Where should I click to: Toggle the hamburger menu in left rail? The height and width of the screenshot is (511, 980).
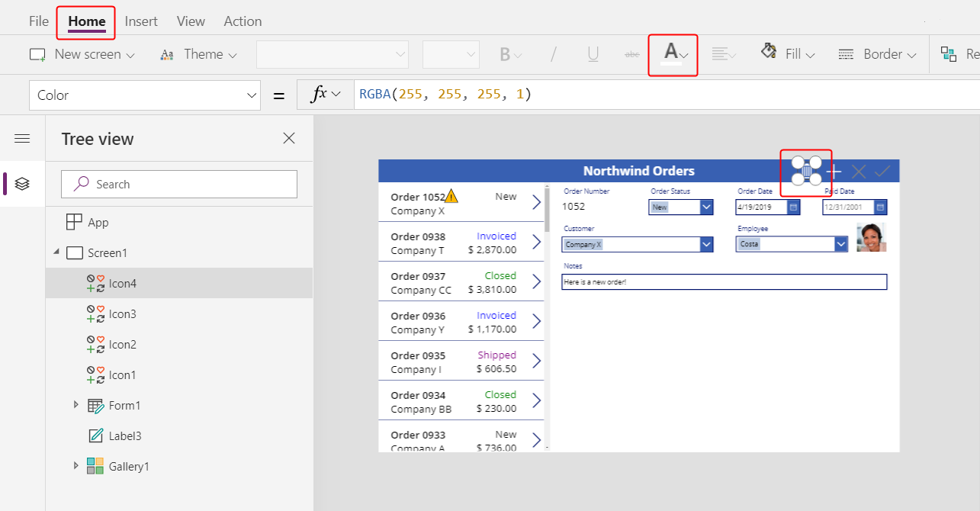click(x=22, y=138)
